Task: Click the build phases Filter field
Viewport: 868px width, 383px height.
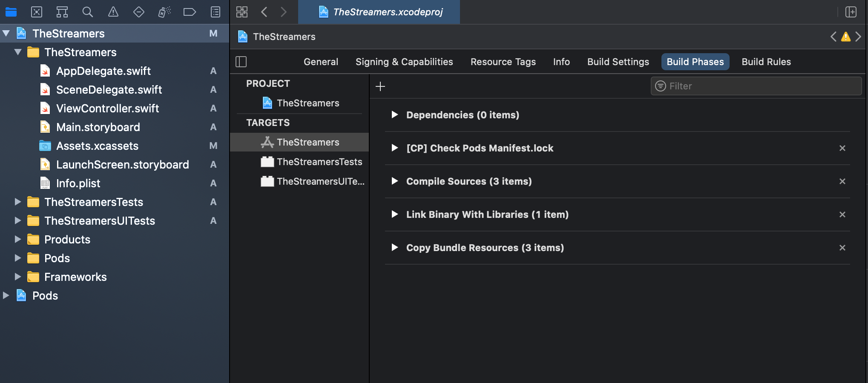Action: tap(756, 86)
